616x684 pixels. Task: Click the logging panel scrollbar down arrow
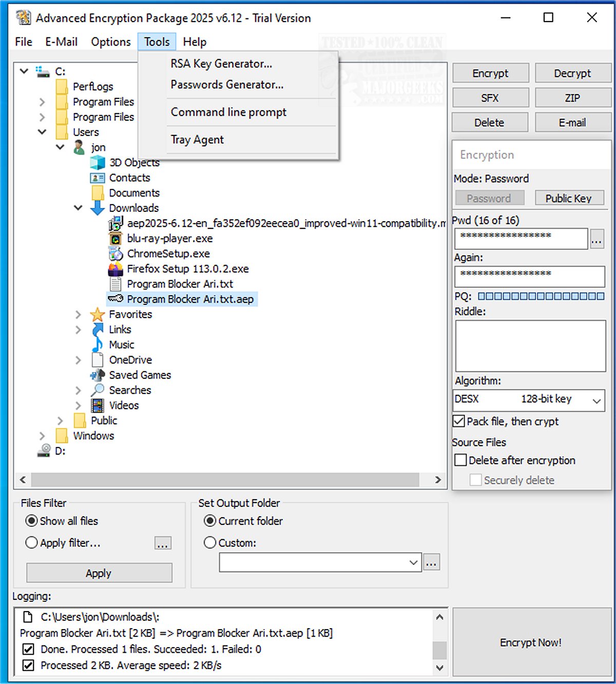click(x=439, y=668)
